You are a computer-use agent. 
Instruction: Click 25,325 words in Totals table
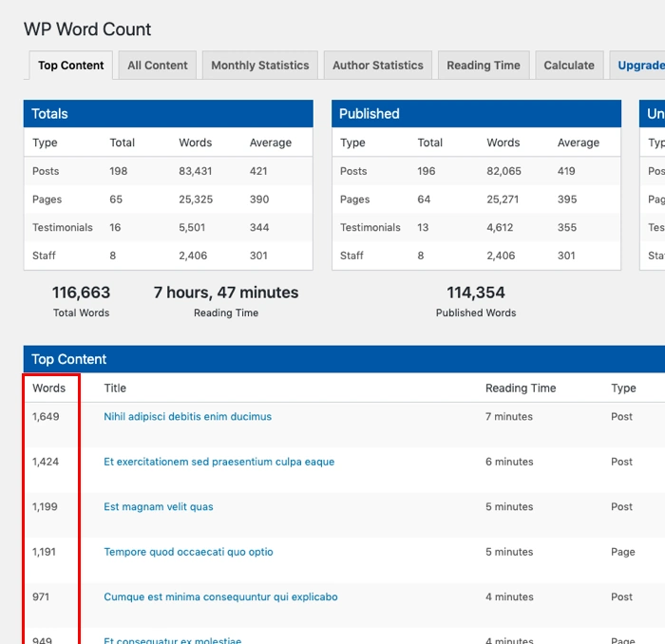(196, 199)
